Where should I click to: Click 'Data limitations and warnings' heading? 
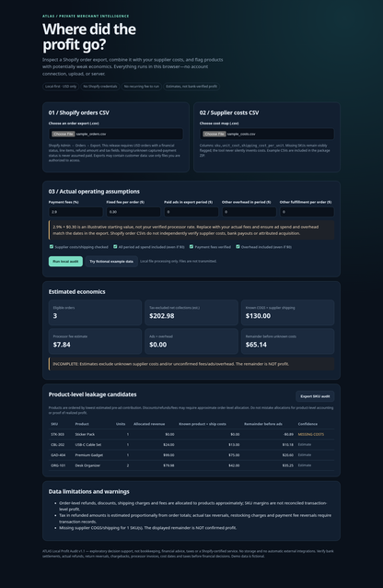(x=88, y=491)
